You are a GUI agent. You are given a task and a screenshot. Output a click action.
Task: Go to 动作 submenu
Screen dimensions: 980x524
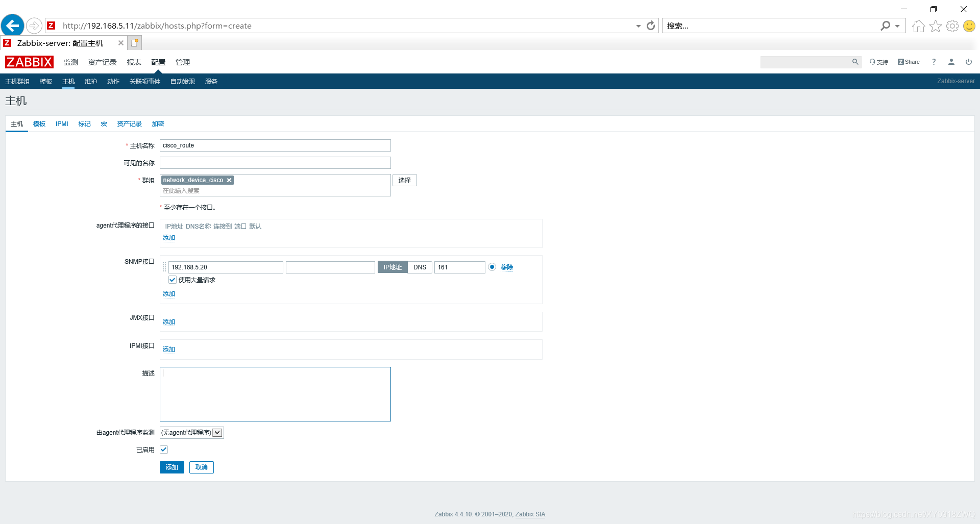coord(113,82)
